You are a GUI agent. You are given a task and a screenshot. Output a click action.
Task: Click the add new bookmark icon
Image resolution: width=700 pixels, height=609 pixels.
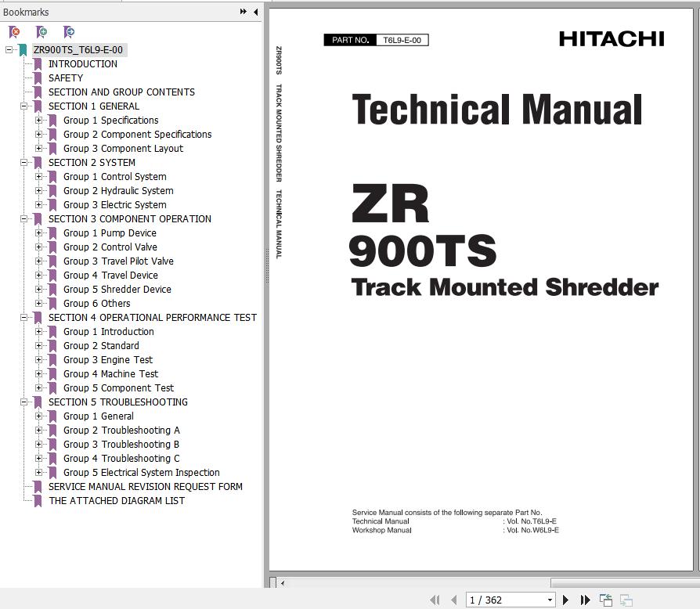41,31
